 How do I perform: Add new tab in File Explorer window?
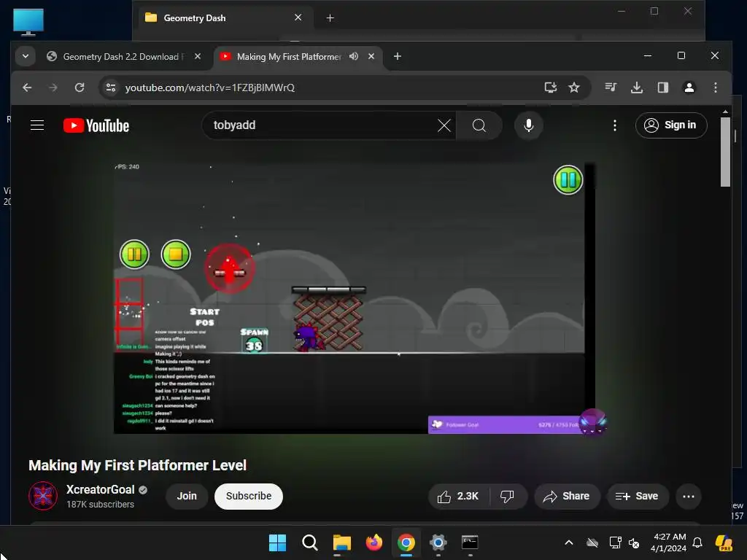pos(330,18)
